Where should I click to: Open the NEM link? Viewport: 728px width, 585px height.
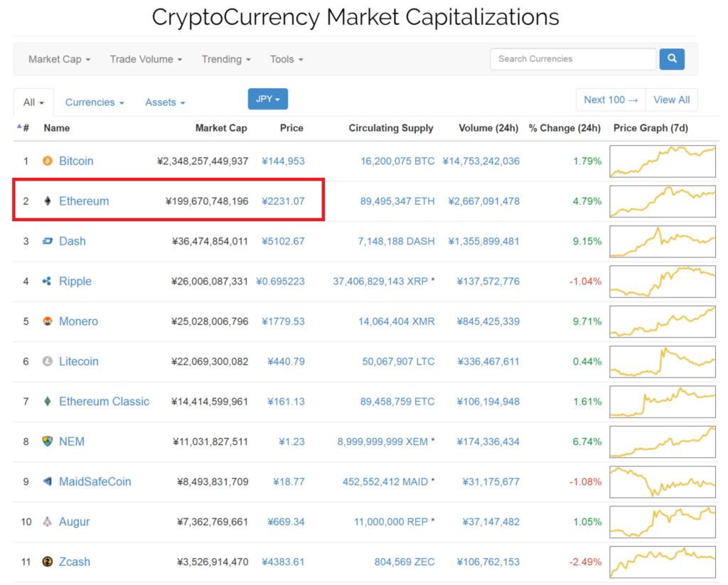tap(72, 441)
